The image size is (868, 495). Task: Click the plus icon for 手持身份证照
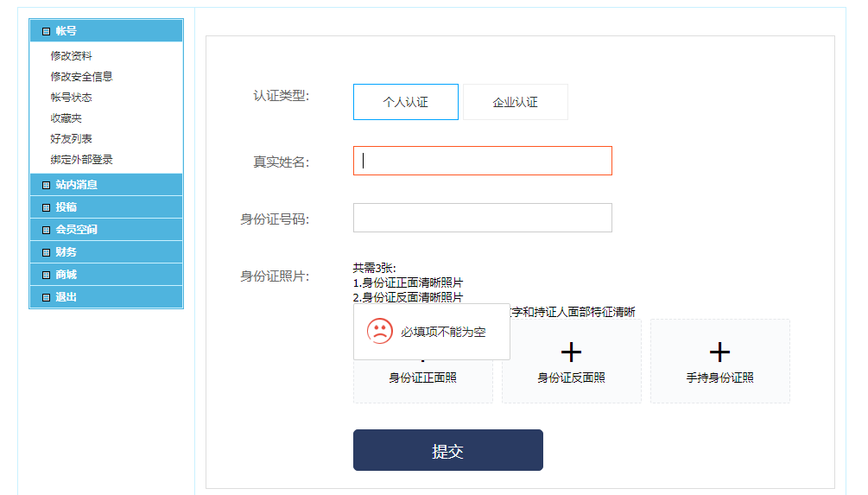pyautogui.click(x=719, y=352)
